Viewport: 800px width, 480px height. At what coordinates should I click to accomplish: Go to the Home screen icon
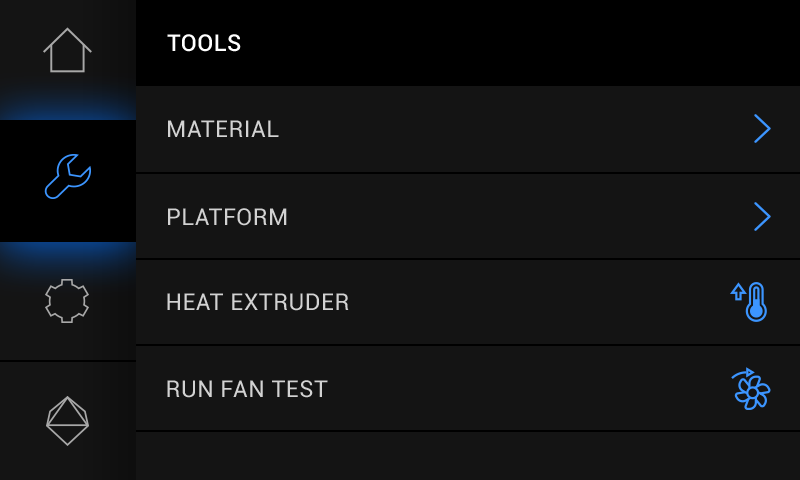pyautogui.click(x=67, y=50)
